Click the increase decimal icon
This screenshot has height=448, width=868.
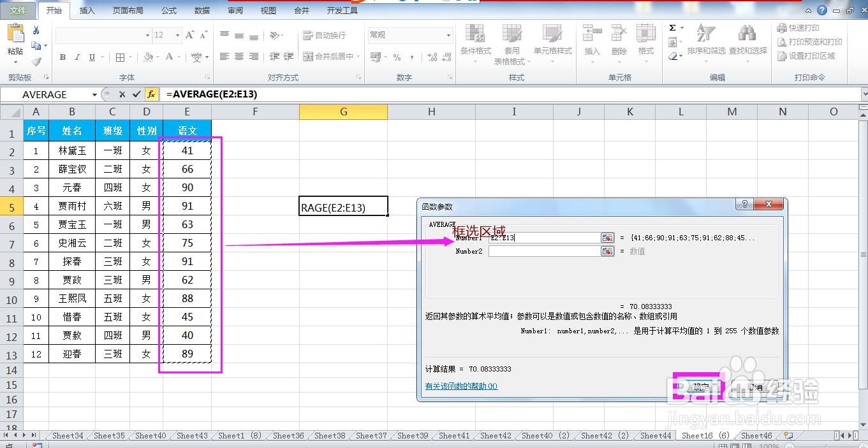point(432,57)
